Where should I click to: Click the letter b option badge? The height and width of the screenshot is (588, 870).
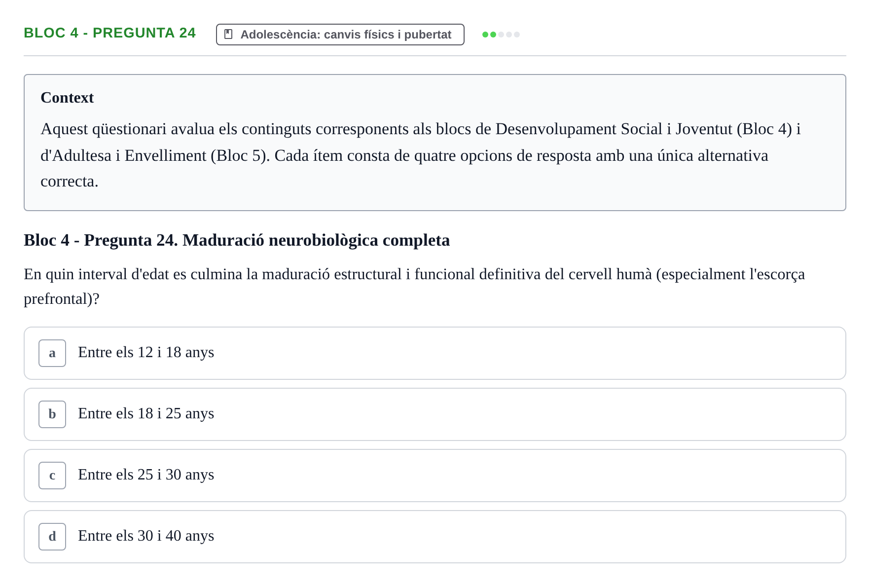(52, 414)
